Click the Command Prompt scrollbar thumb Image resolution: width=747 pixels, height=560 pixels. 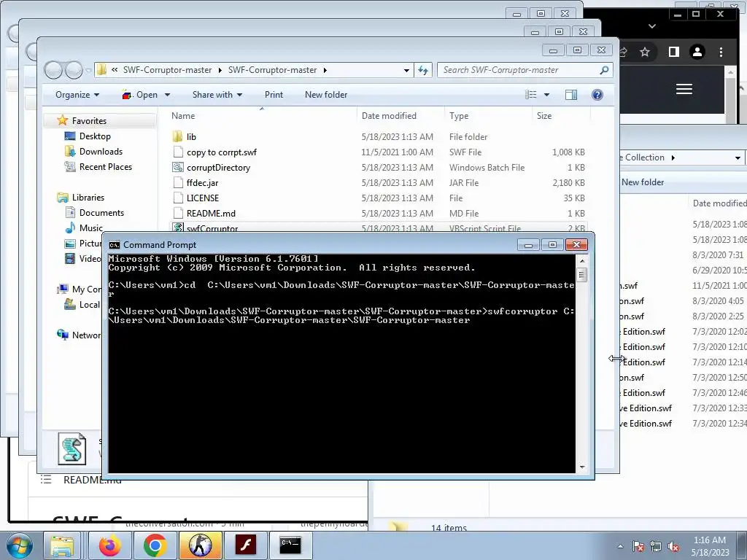tap(581, 275)
